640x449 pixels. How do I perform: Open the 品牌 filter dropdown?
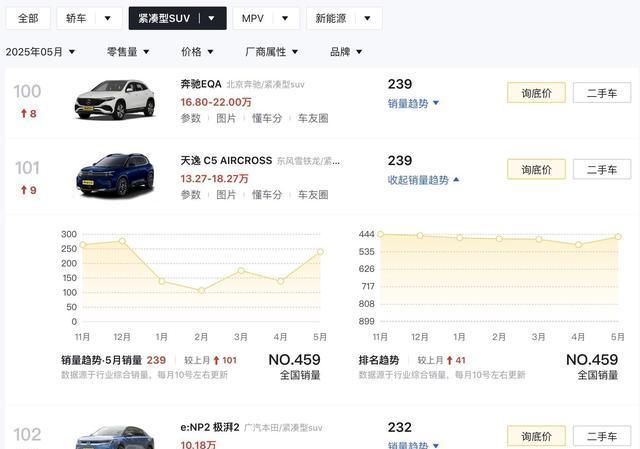point(346,52)
